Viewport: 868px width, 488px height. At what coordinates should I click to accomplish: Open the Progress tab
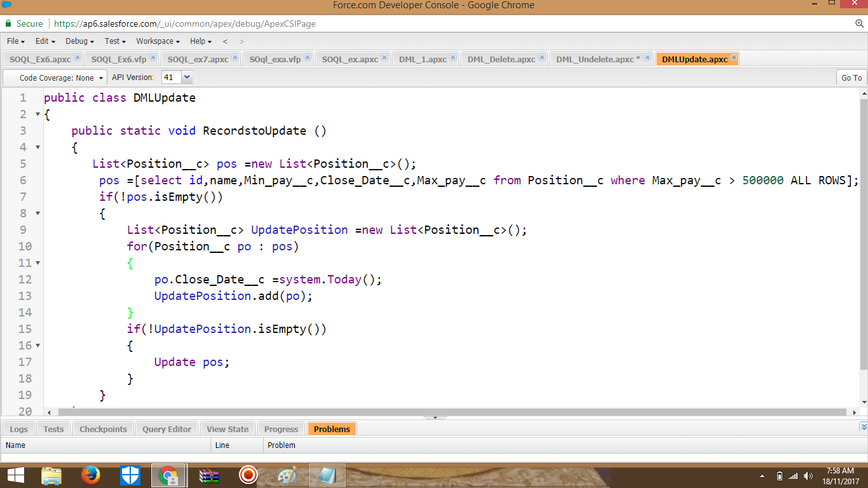point(281,429)
